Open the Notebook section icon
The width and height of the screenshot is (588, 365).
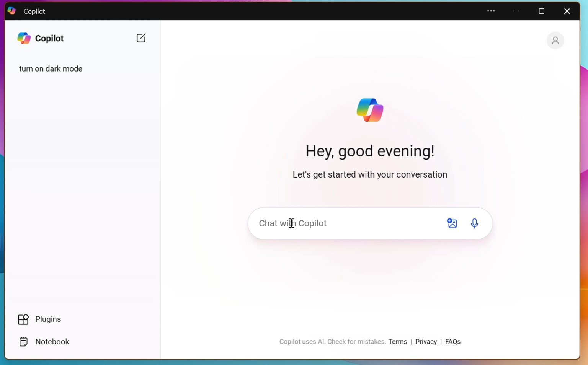pos(23,342)
